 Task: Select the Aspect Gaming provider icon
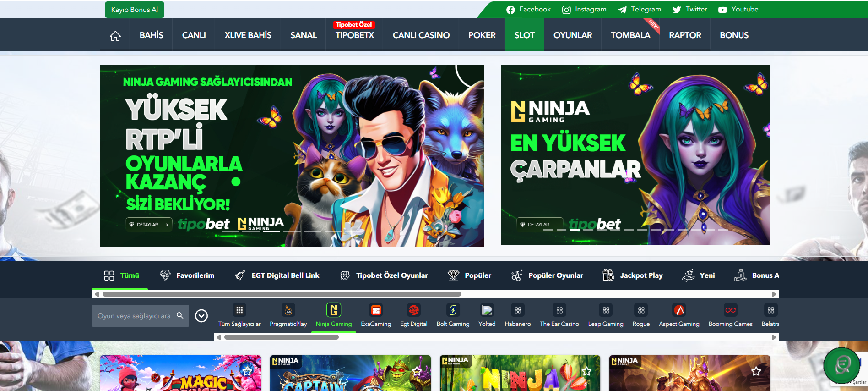point(679,311)
